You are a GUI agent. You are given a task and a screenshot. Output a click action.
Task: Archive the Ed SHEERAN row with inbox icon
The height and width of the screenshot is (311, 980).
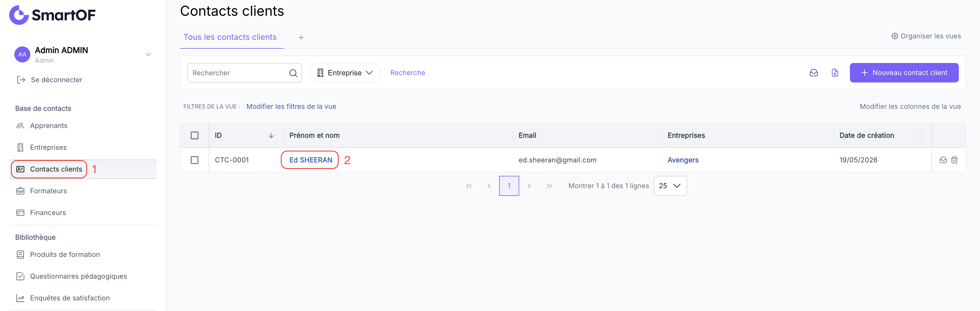(943, 160)
